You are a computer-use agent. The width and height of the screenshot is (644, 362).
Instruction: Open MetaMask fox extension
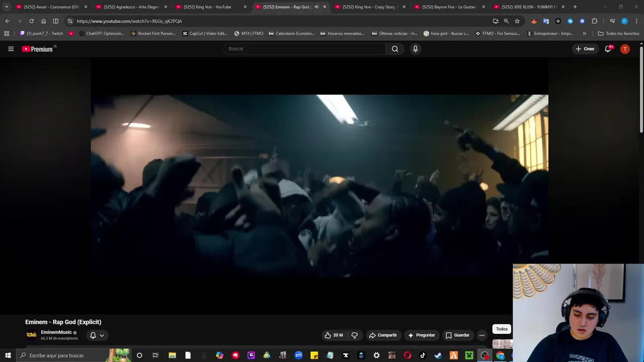pyautogui.click(x=534, y=21)
